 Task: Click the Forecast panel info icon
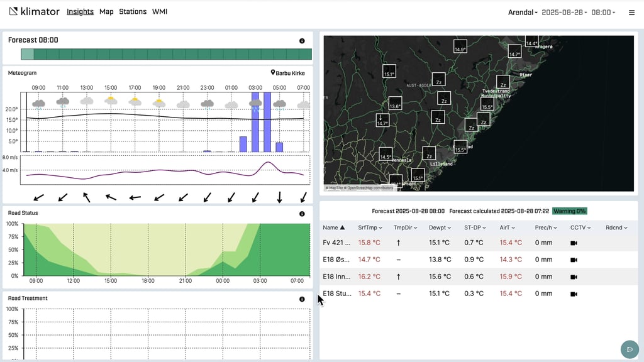[x=302, y=41]
